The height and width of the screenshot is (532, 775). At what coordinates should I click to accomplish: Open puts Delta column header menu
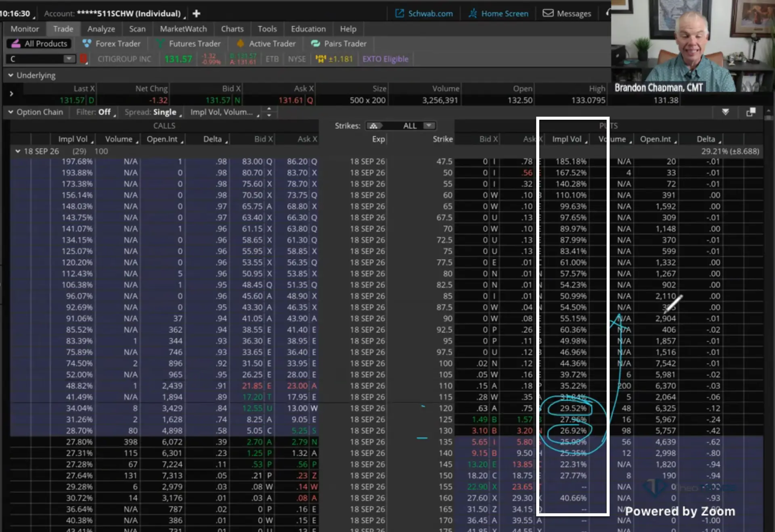coord(720,142)
